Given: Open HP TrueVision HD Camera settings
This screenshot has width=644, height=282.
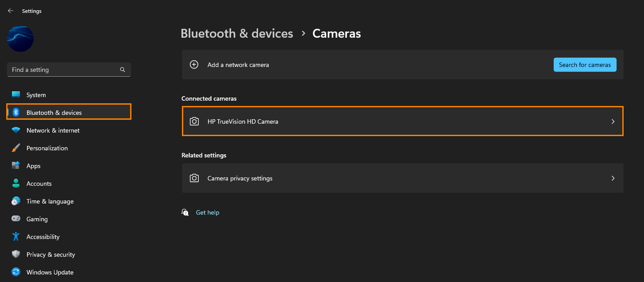Looking at the screenshot, I should pos(402,121).
